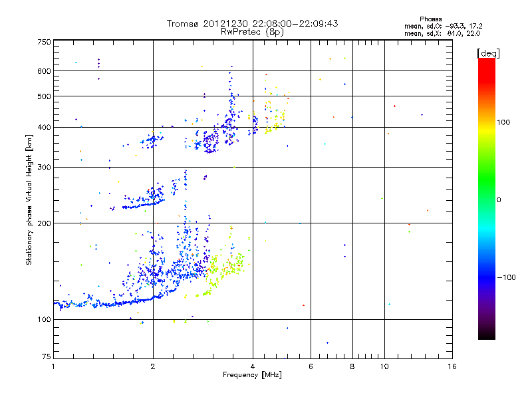Click the y-axis tick label '750'

(x=44, y=42)
